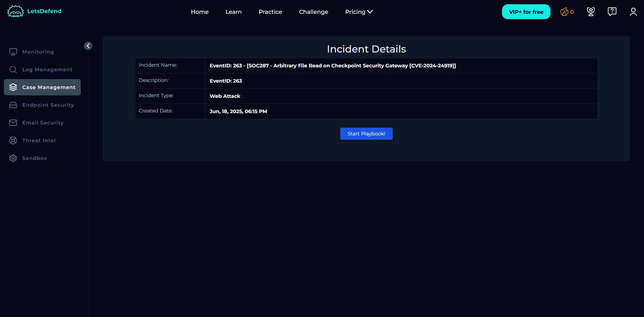The width and height of the screenshot is (644, 317).
Task: Go to the Home page
Action: 200,12
